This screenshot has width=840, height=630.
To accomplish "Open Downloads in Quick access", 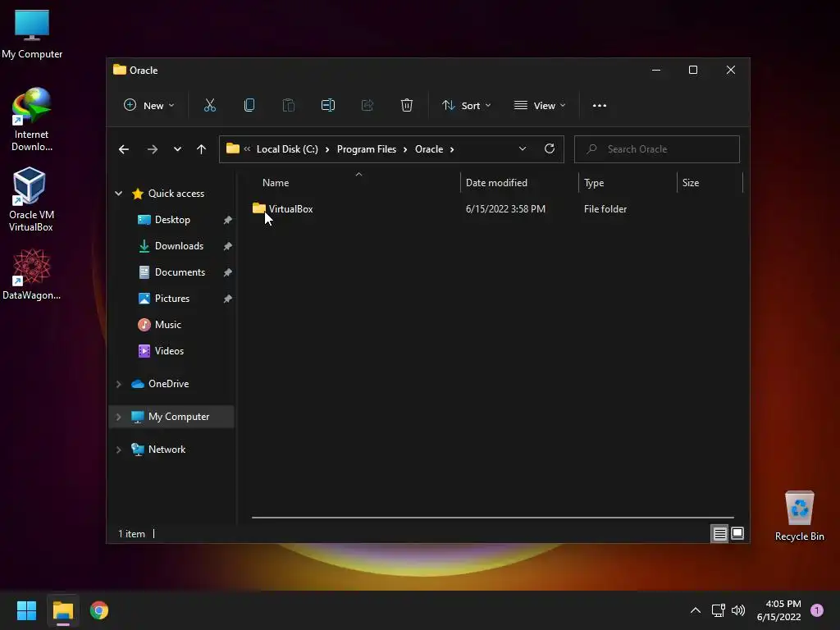I will [x=179, y=246].
